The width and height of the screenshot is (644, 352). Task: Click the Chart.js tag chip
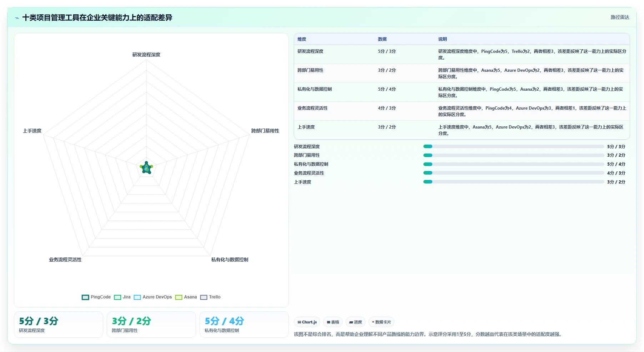tap(307, 322)
